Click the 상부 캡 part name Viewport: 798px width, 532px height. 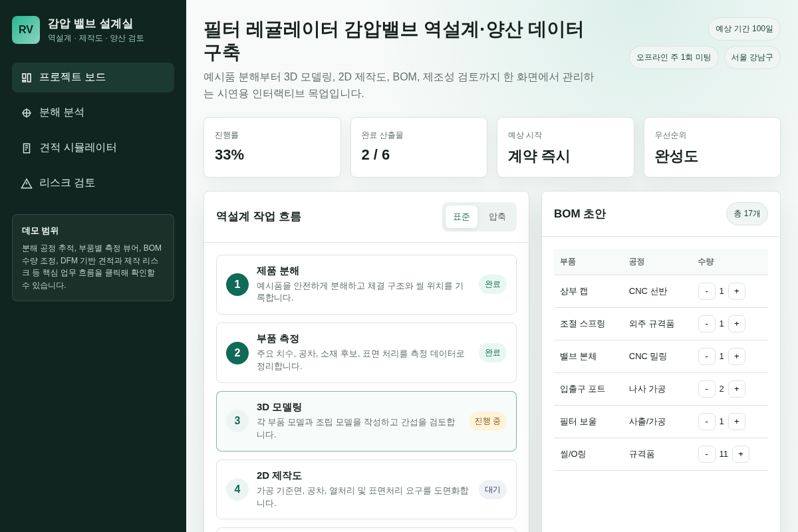tap(574, 291)
